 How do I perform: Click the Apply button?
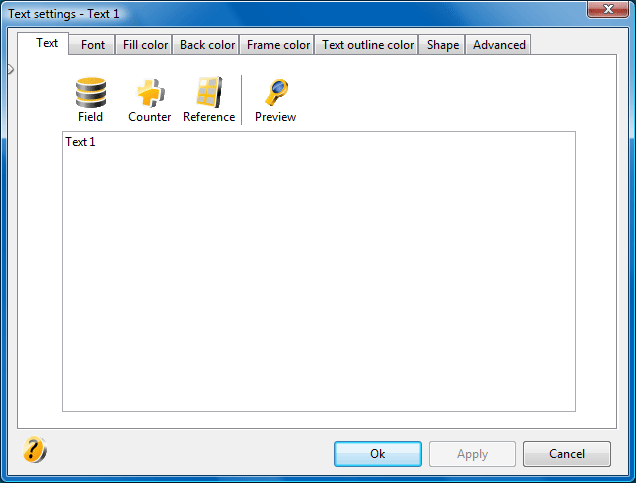(x=472, y=454)
